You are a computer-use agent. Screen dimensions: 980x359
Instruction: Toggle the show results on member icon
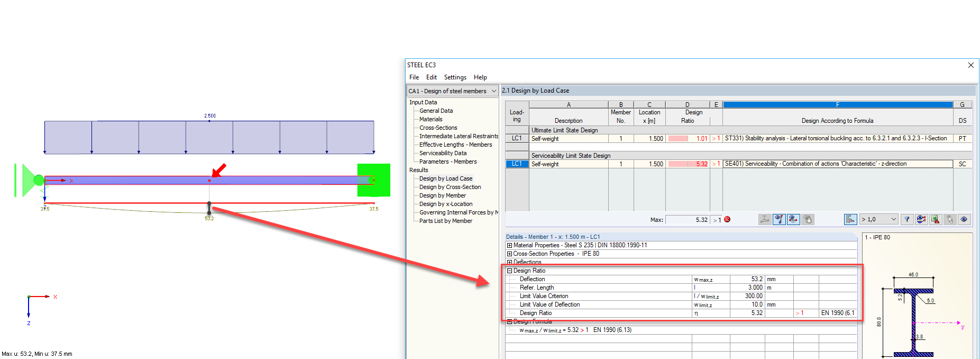pos(793,219)
